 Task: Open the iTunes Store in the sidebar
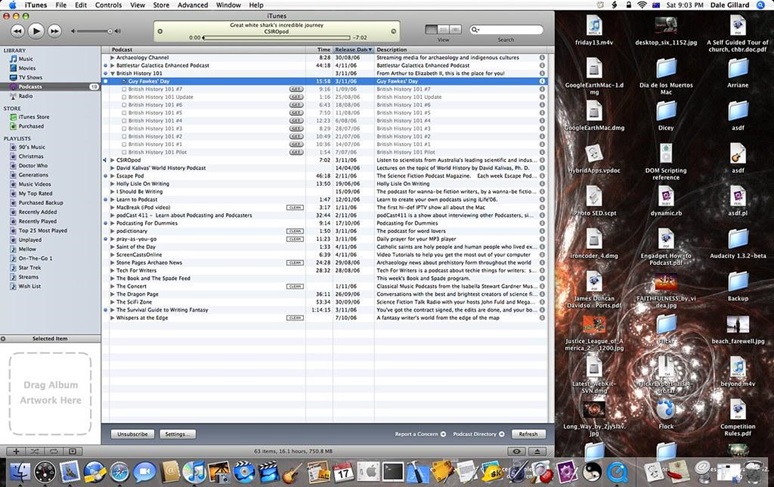pos(34,117)
